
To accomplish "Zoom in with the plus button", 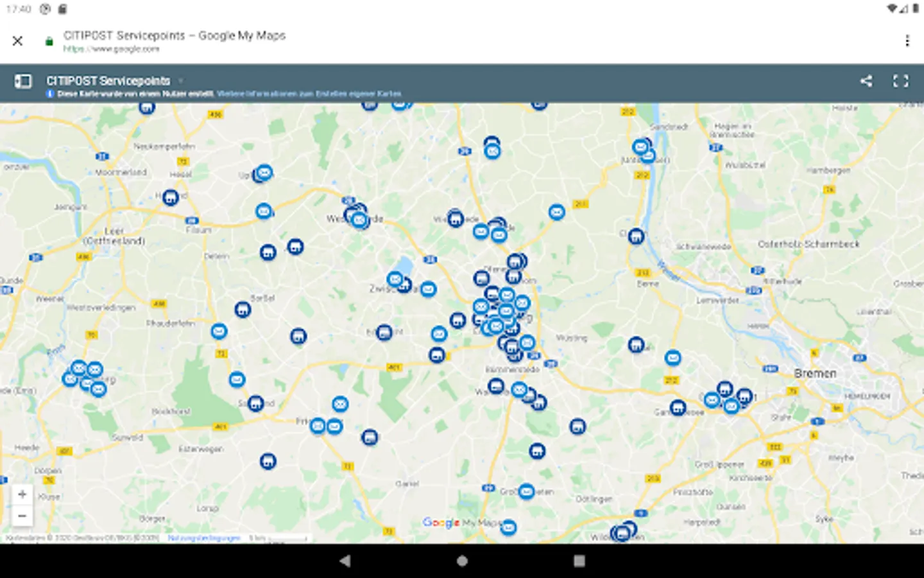I will 22,495.
